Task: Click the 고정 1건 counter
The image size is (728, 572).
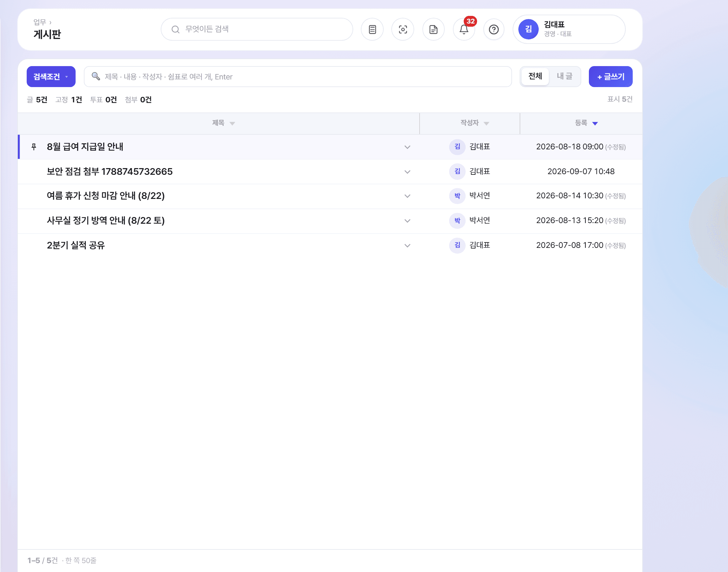Action: click(x=69, y=100)
